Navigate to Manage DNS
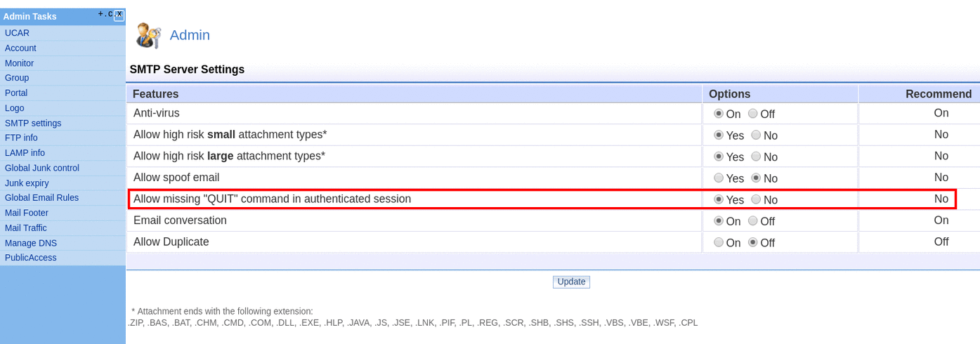Viewport: 980px width, 344px height. point(31,243)
